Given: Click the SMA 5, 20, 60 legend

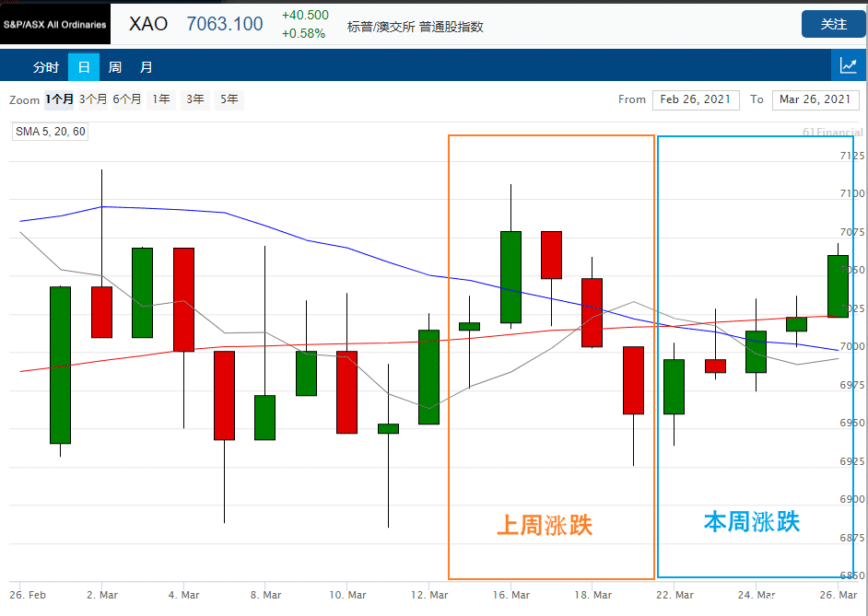Looking at the screenshot, I should click(51, 132).
